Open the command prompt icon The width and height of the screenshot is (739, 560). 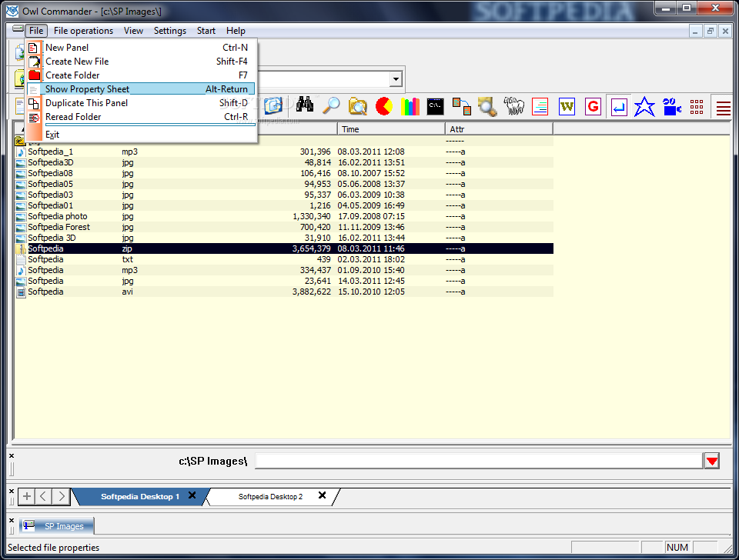tap(435, 106)
